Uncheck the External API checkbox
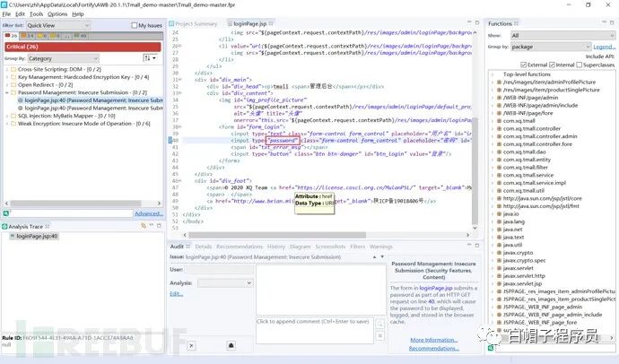Image resolution: width=619 pixels, height=364 pixels. 524,65
